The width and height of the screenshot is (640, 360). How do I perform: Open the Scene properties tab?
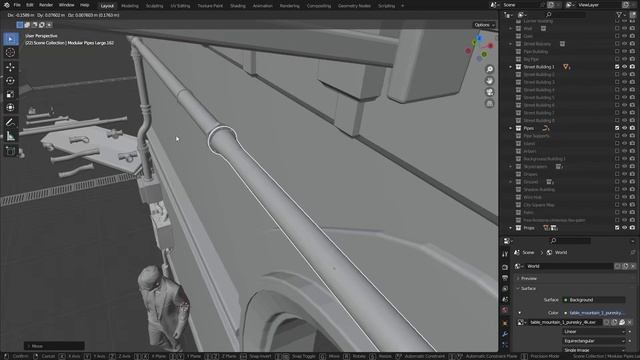pos(505,300)
